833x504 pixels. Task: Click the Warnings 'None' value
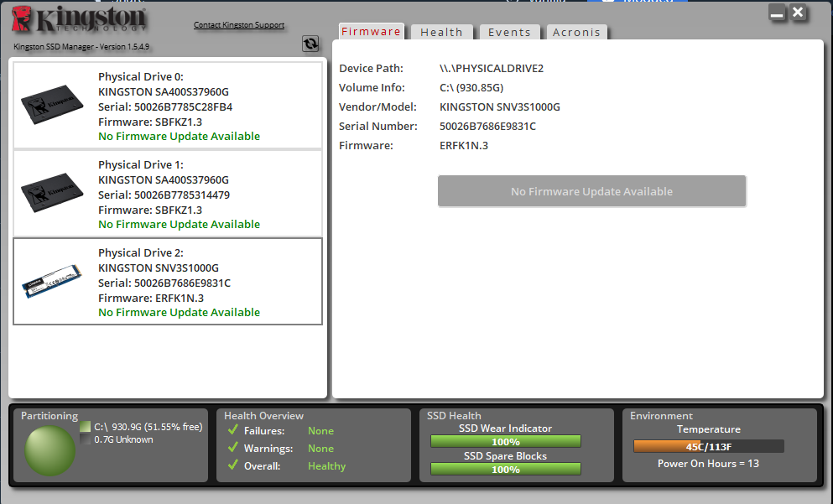pos(321,449)
